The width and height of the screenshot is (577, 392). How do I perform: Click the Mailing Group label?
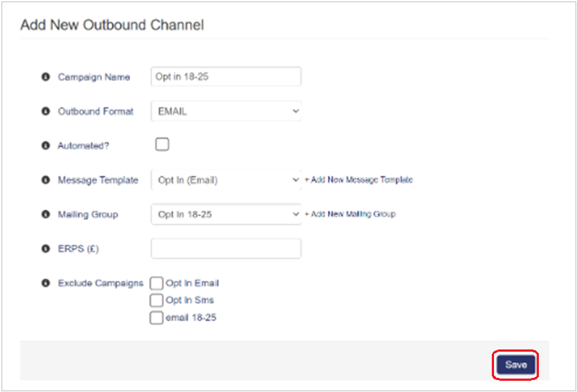(88, 214)
